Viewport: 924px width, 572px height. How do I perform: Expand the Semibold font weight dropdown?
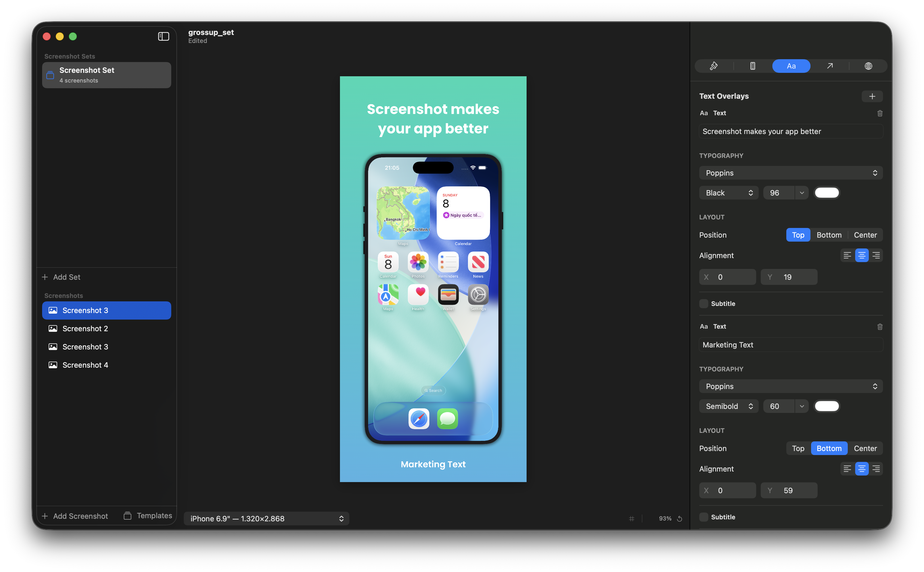728,406
